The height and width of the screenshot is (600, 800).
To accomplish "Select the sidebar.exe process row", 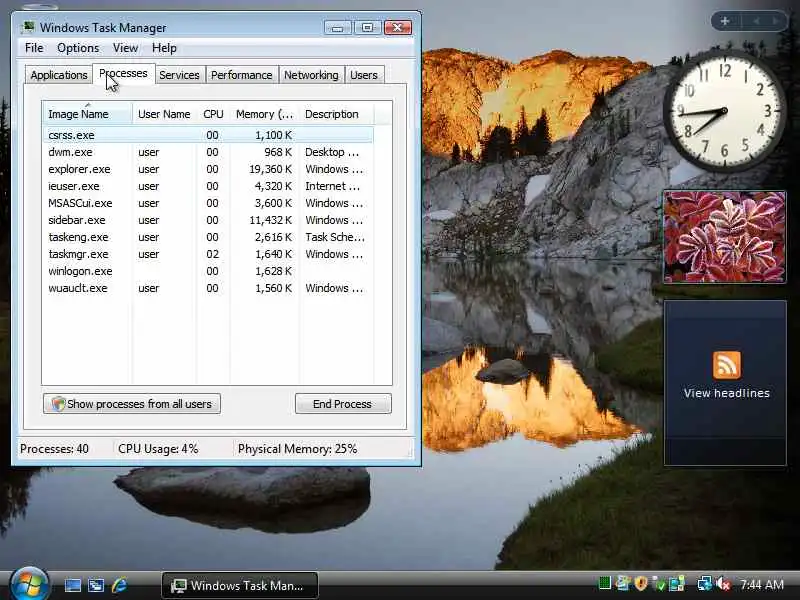I will [x=208, y=220].
